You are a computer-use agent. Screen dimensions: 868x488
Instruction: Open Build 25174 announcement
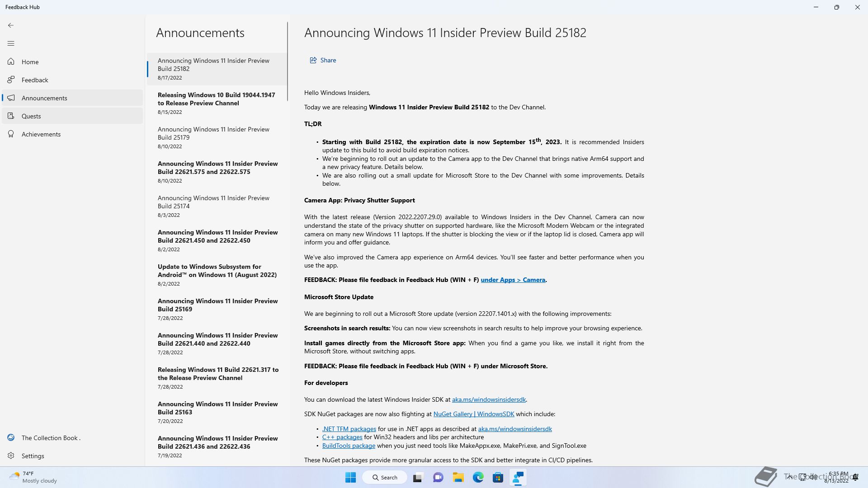pos(217,206)
